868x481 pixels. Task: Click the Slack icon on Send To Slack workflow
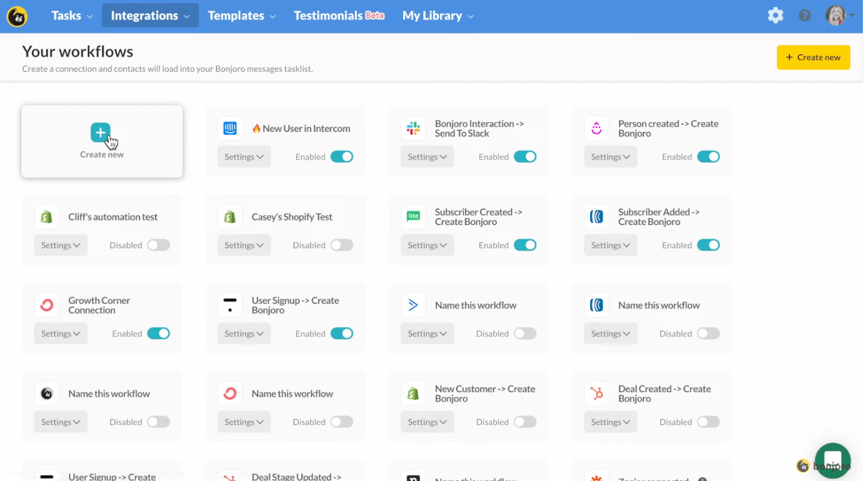click(413, 129)
